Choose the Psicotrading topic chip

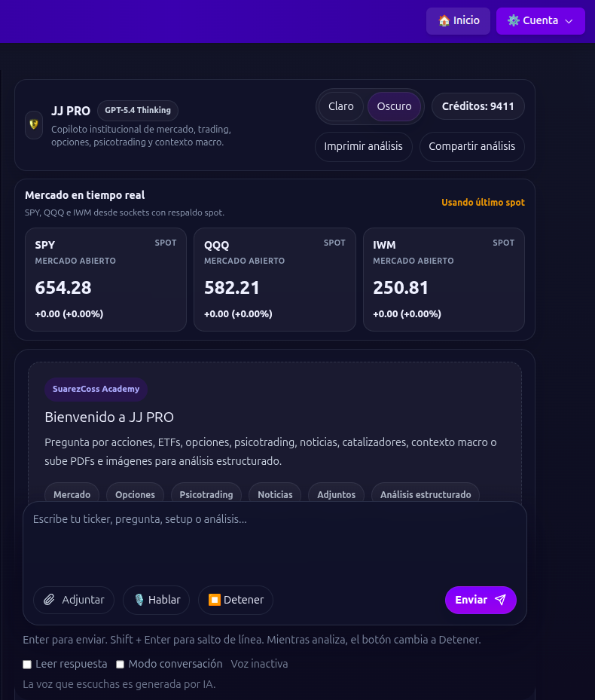[206, 494]
